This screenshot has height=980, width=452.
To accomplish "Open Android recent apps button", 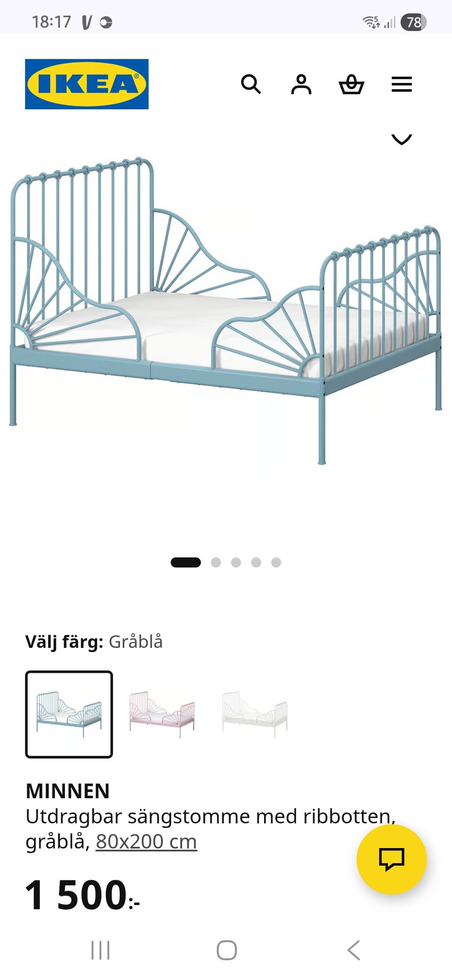I will [100, 950].
